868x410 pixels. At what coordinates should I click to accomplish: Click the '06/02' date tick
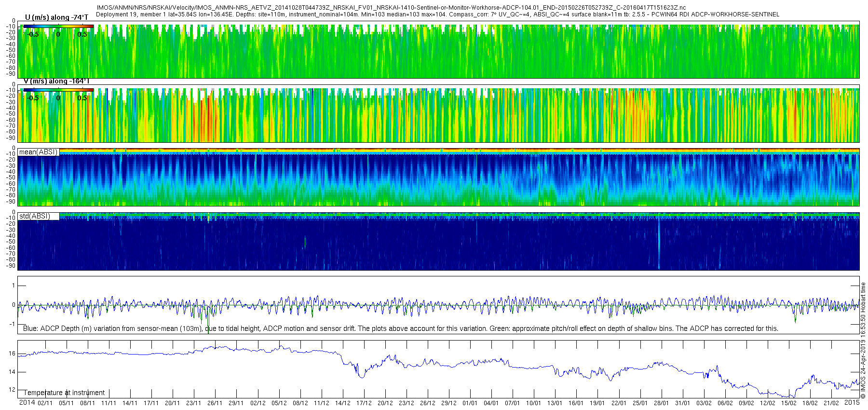tap(725, 403)
